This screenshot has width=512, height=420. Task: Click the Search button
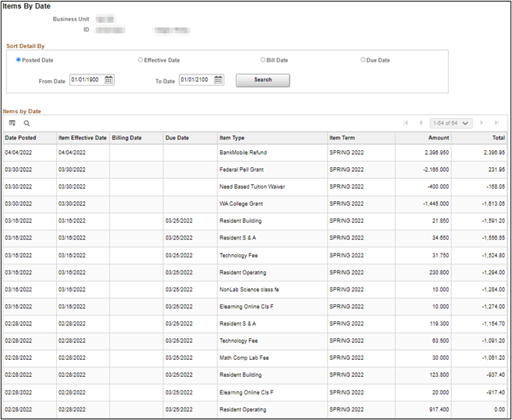pyautogui.click(x=262, y=80)
